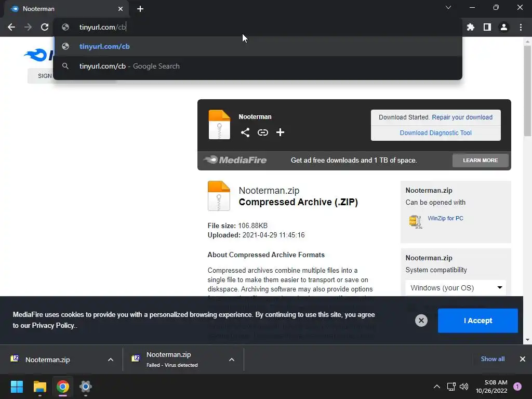Click the LEARN MORE button
Image resolution: width=532 pixels, height=399 pixels.
(x=481, y=160)
